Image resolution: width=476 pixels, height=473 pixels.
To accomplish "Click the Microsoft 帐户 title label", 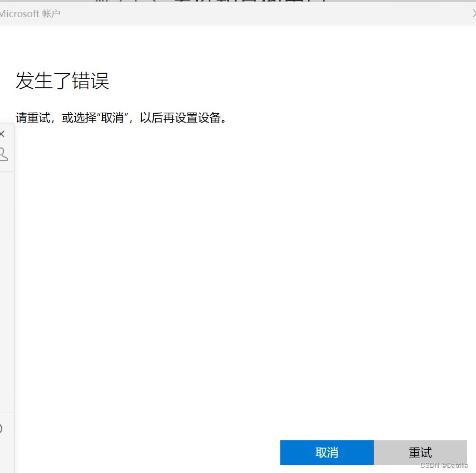I will (x=31, y=13).
